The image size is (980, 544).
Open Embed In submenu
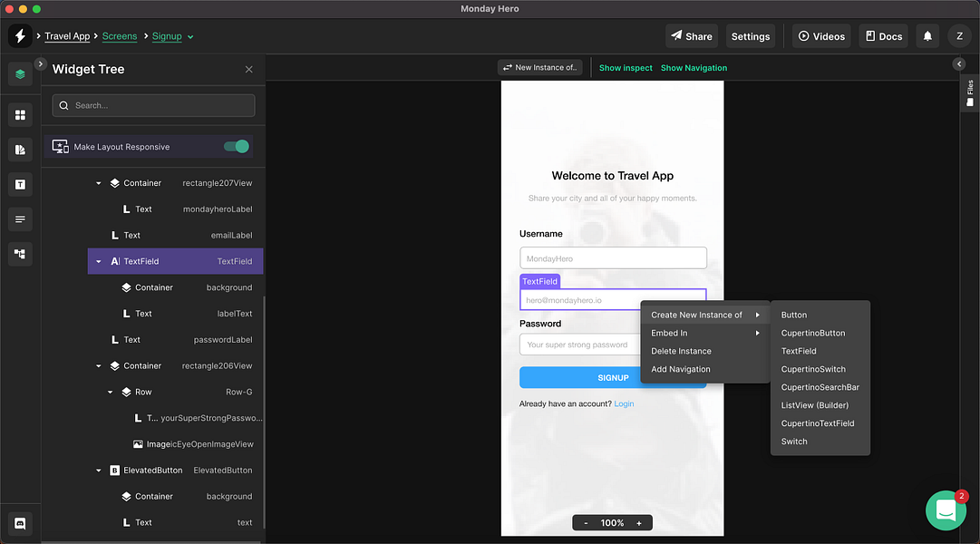tap(705, 333)
